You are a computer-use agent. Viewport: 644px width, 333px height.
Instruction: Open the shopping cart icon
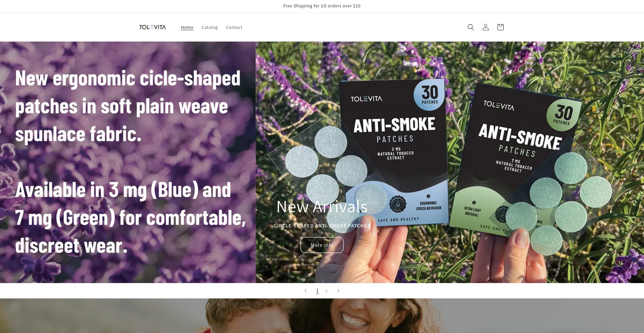pos(500,27)
